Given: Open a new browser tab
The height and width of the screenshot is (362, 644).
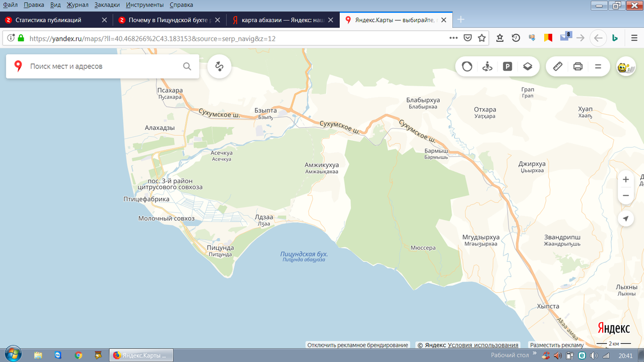Looking at the screenshot, I should pyautogui.click(x=460, y=20).
